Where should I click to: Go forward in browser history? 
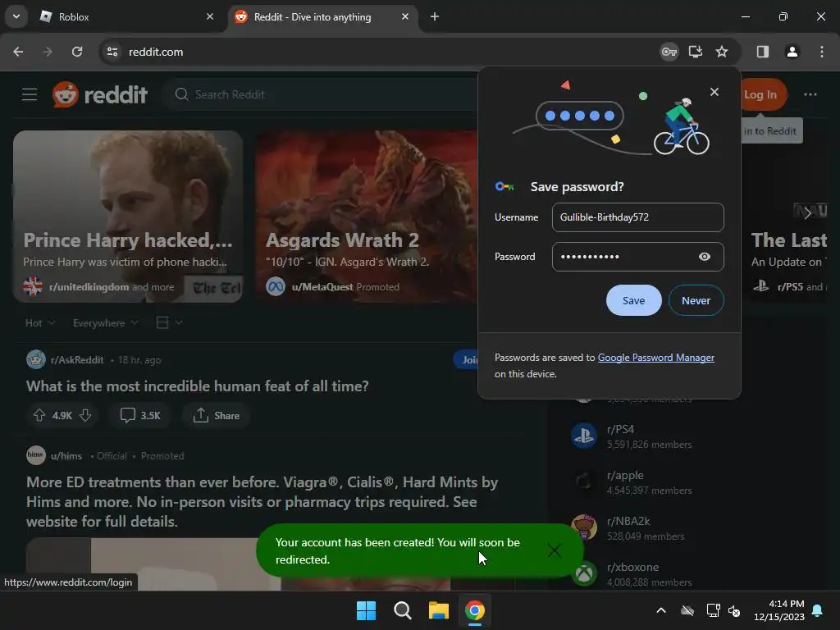click(x=48, y=52)
